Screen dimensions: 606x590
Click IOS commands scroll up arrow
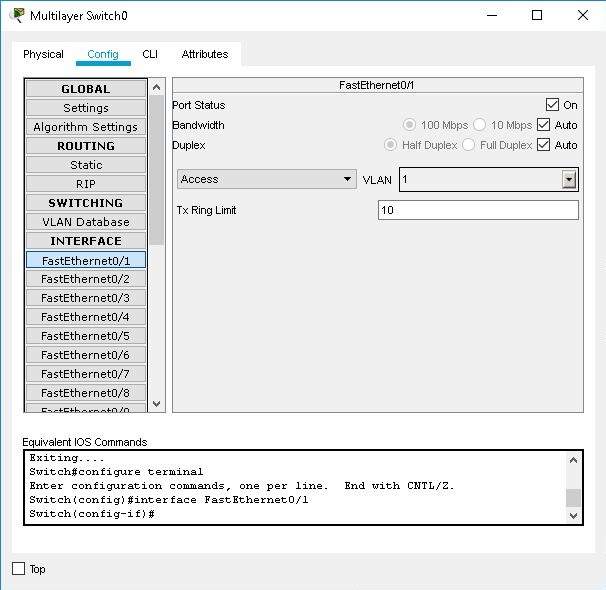(574, 460)
